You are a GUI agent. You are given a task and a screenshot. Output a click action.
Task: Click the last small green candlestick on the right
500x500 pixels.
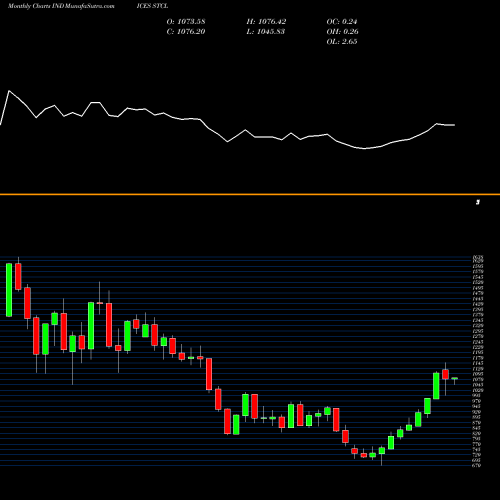[455, 378]
